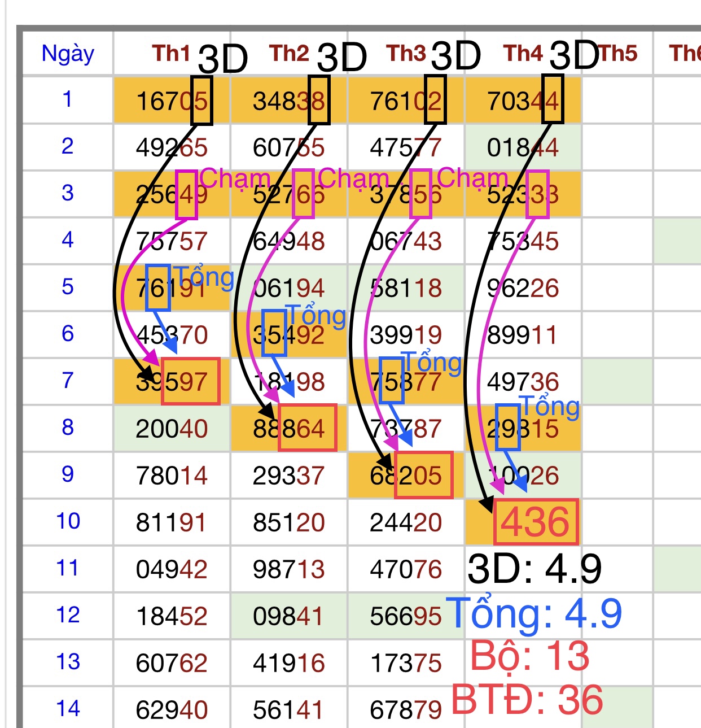Screen dimensions: 701x728
Task: Click day number 1 in Ngày column
Action: pyautogui.click(x=68, y=99)
